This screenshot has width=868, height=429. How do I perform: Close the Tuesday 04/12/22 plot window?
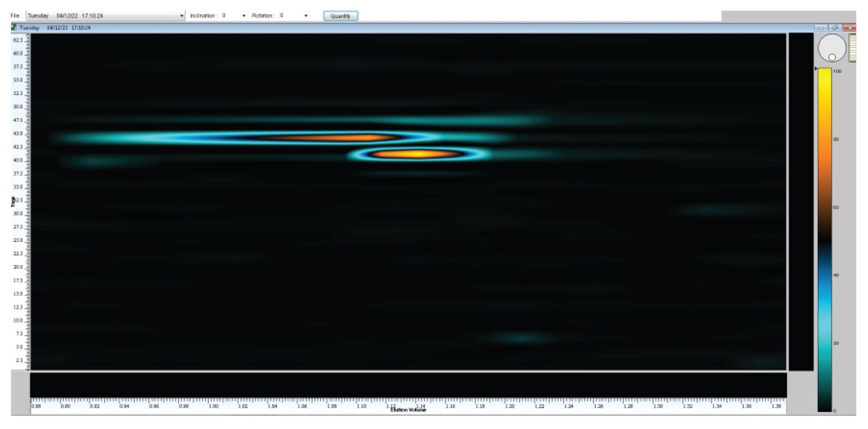850,28
